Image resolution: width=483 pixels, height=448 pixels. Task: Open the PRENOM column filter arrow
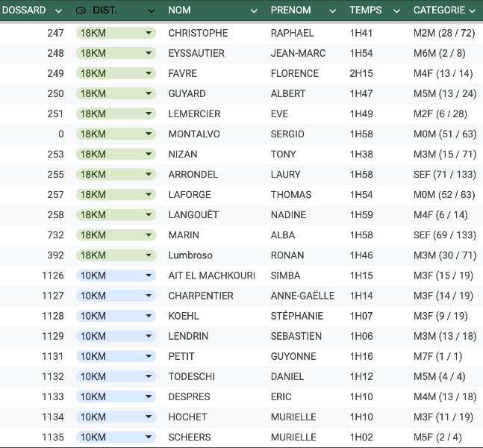click(x=332, y=11)
